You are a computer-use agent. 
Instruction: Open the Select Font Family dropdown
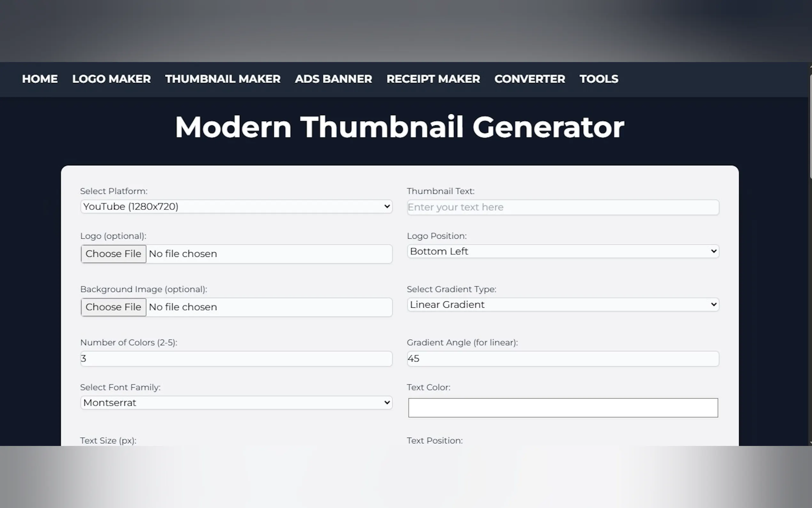(236, 402)
